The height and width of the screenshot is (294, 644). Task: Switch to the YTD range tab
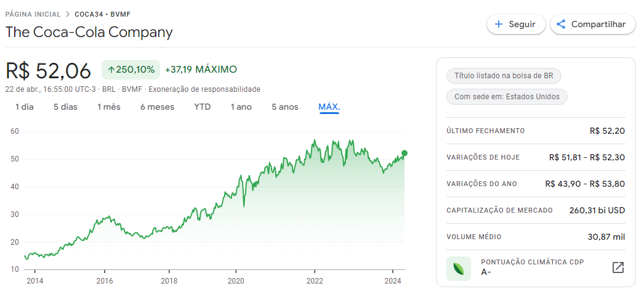(x=203, y=107)
